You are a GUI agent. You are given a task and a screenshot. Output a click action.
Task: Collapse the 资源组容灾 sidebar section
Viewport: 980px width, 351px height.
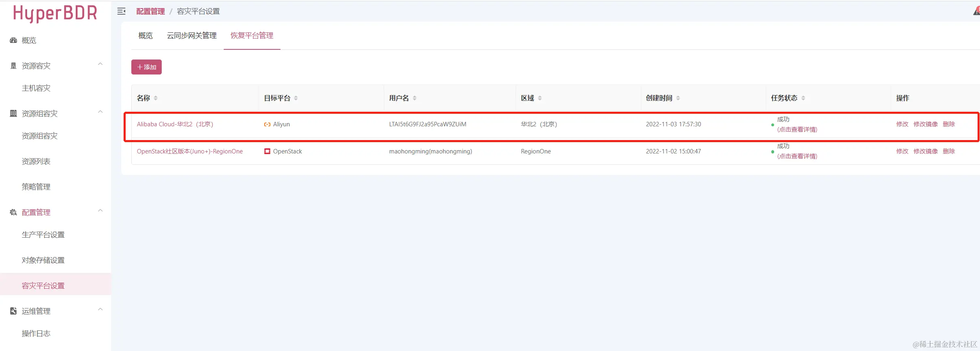101,112
